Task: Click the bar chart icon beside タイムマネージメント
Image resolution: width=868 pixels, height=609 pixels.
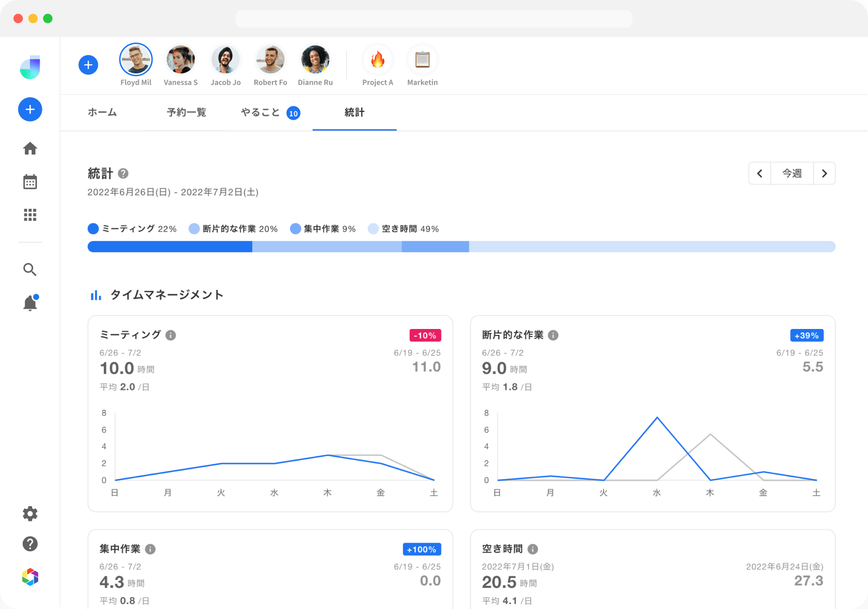Action: (x=96, y=295)
